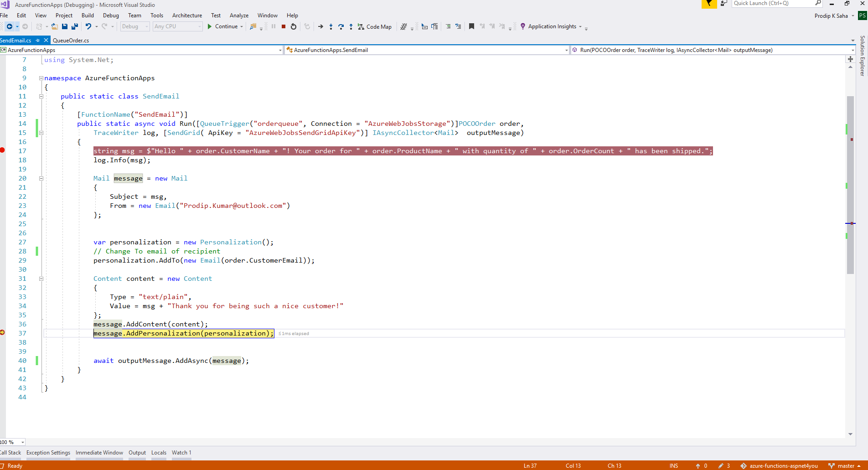Click the unpublished commits up-arrow indicator
The image size is (868, 470).
coord(702,466)
